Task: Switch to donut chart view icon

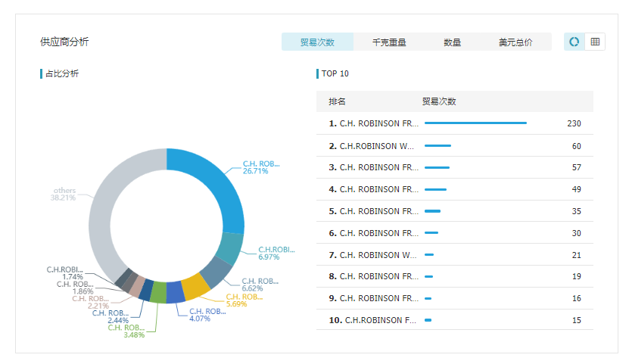Action: (x=575, y=42)
